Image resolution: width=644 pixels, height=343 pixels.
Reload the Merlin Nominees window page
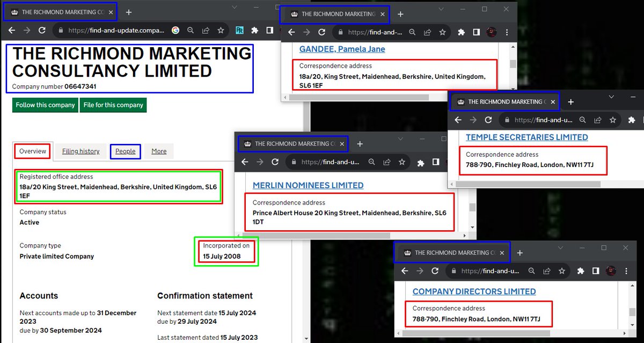(275, 162)
